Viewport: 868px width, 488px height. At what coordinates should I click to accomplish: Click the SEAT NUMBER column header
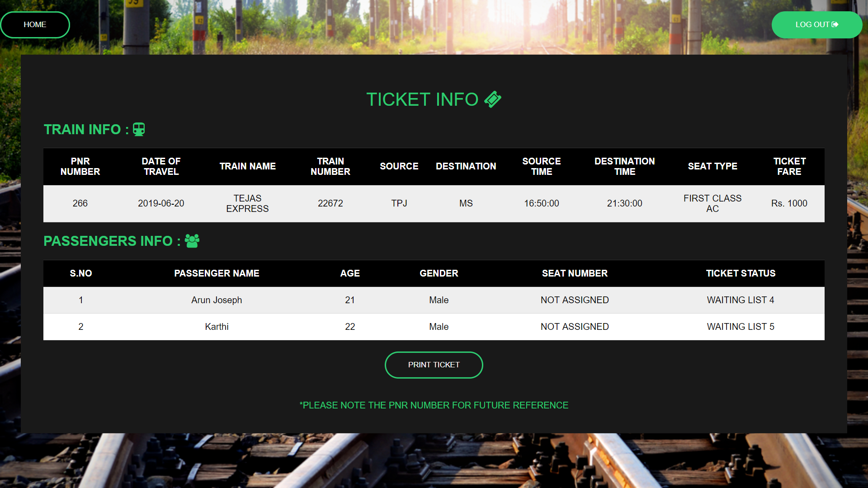point(575,273)
